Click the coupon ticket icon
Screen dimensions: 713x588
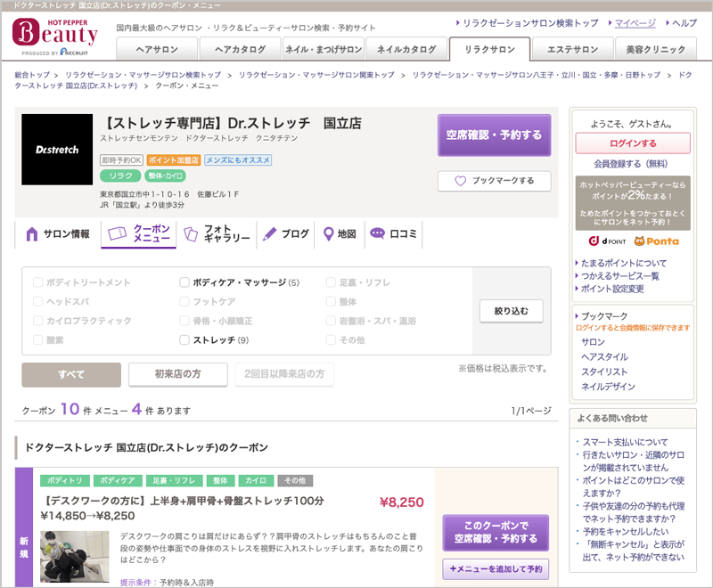click(117, 233)
